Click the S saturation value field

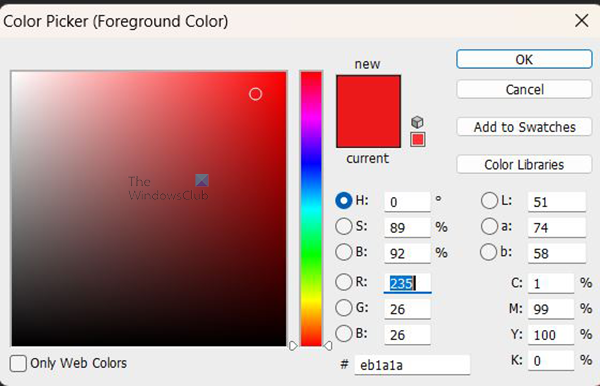(407, 228)
